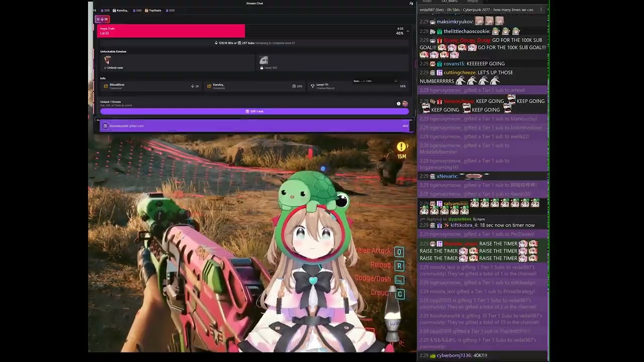
Task: Click the 18 sec now on timer message
Action: 492,225
